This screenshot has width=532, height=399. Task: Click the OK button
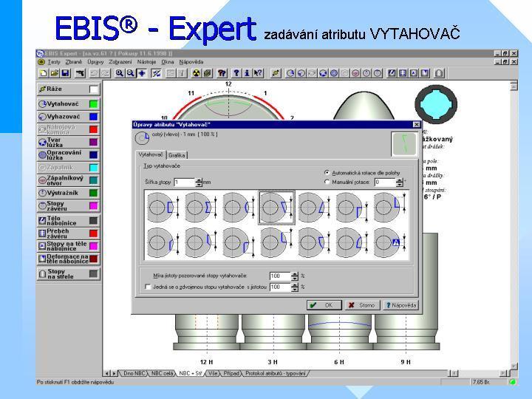(x=324, y=305)
